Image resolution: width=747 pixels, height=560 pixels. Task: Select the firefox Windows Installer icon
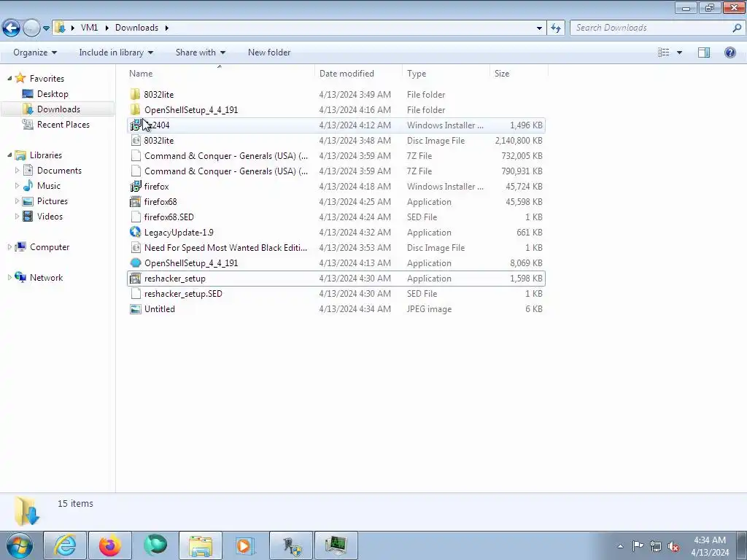click(x=136, y=186)
